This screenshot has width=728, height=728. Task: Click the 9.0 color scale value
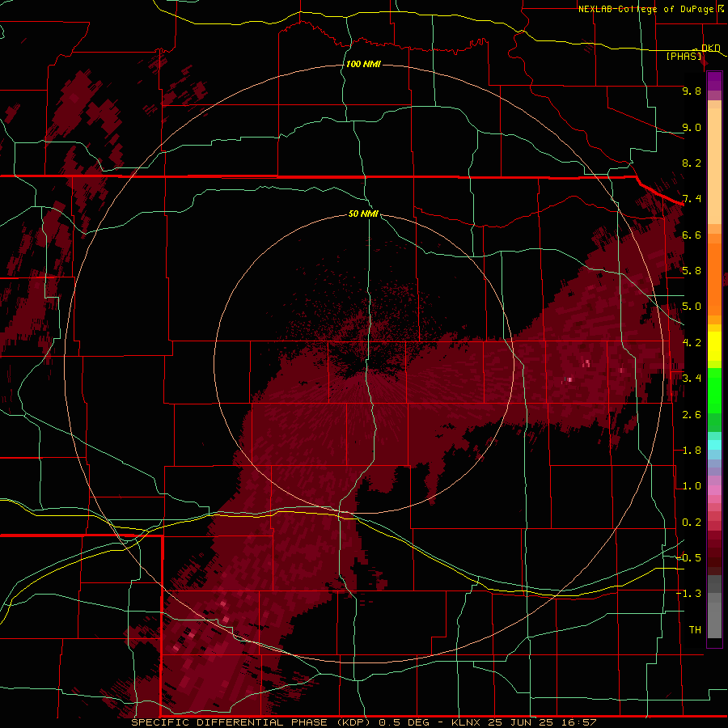coord(692,128)
